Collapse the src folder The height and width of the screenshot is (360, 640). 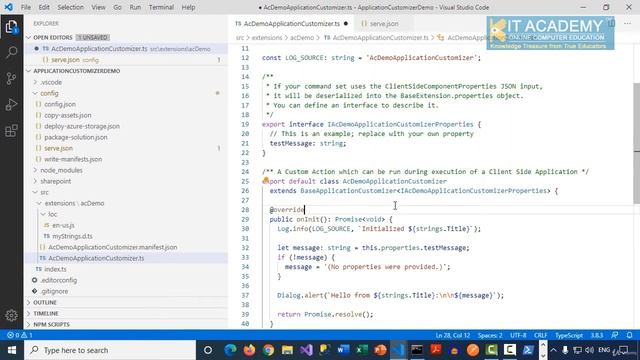[36, 192]
